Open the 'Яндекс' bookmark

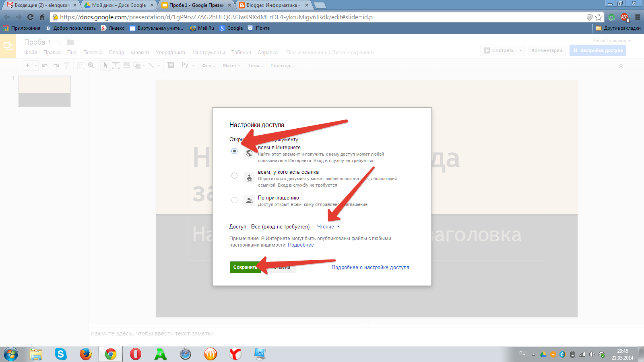(x=113, y=28)
